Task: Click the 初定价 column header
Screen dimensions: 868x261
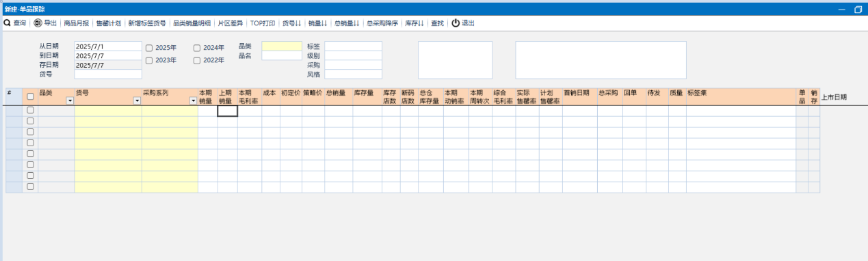Action: point(291,96)
